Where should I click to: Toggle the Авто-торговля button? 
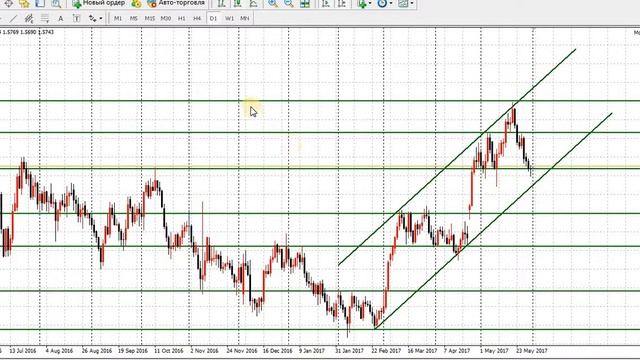[x=176, y=3]
